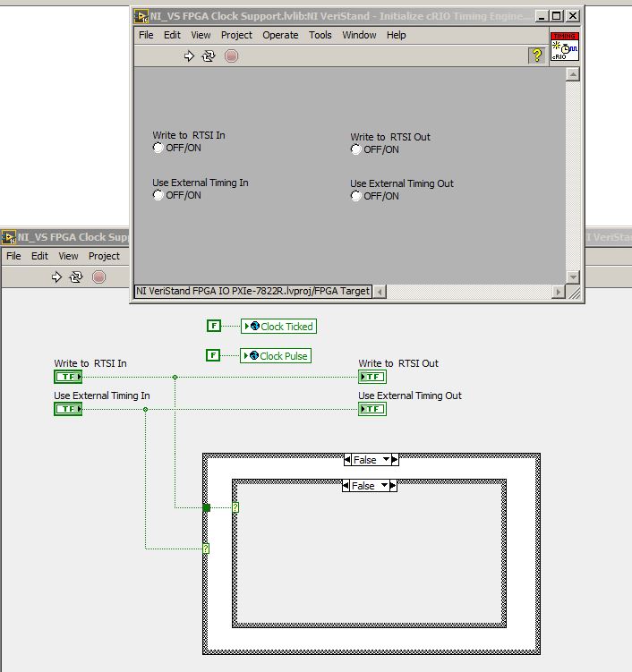Click the right arrow of the horizontal scrollbar
Image resolution: width=632 pixels, height=672 pixels.
pyautogui.click(x=558, y=292)
